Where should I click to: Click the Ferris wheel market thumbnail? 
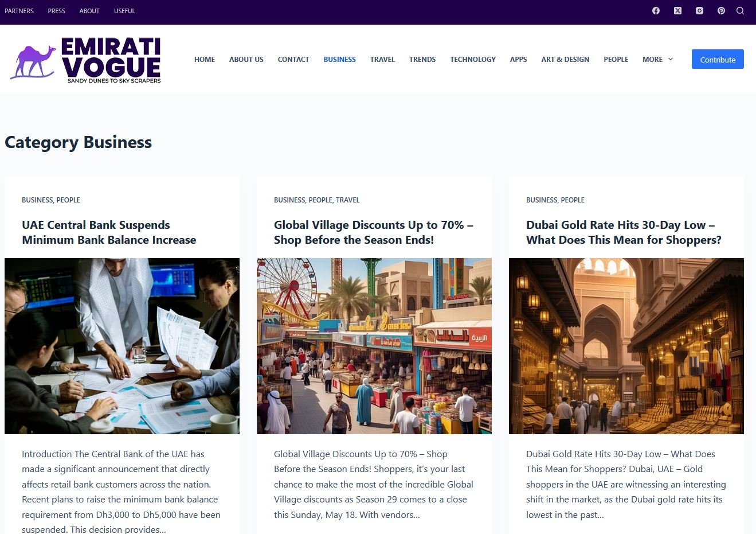click(x=374, y=346)
